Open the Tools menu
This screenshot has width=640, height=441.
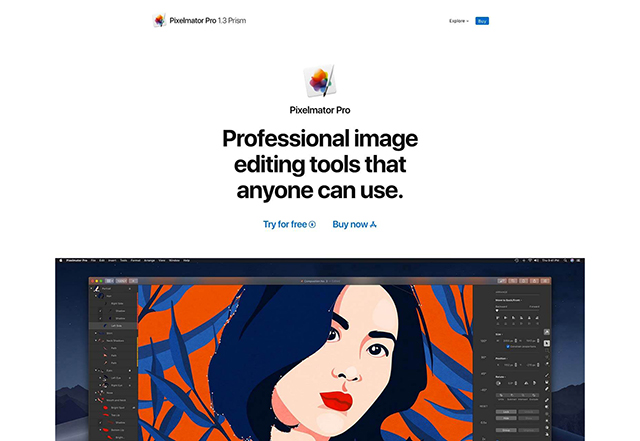point(124,261)
